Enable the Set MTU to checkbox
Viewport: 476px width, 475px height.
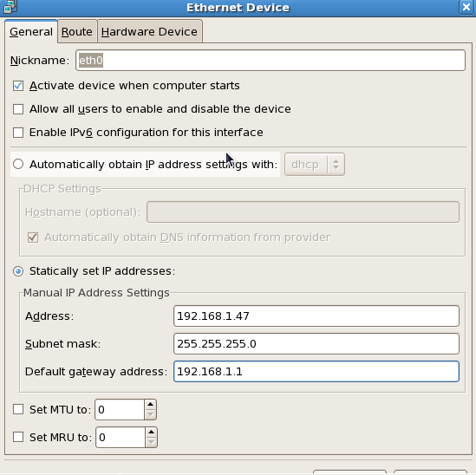point(18,409)
